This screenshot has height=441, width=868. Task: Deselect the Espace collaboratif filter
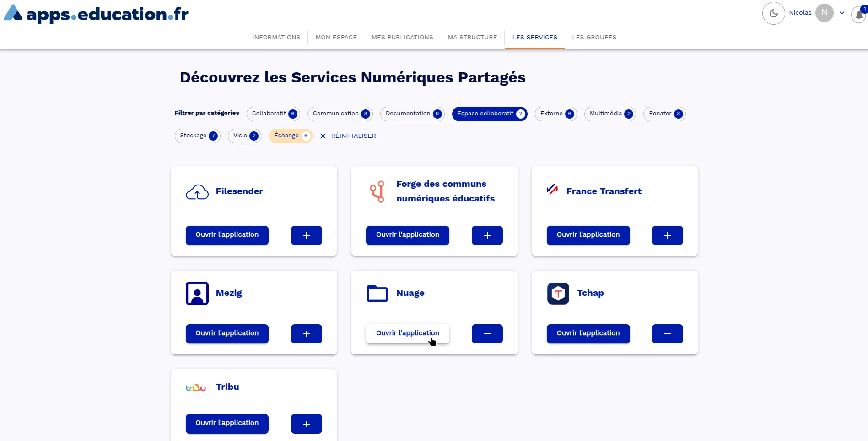point(490,114)
